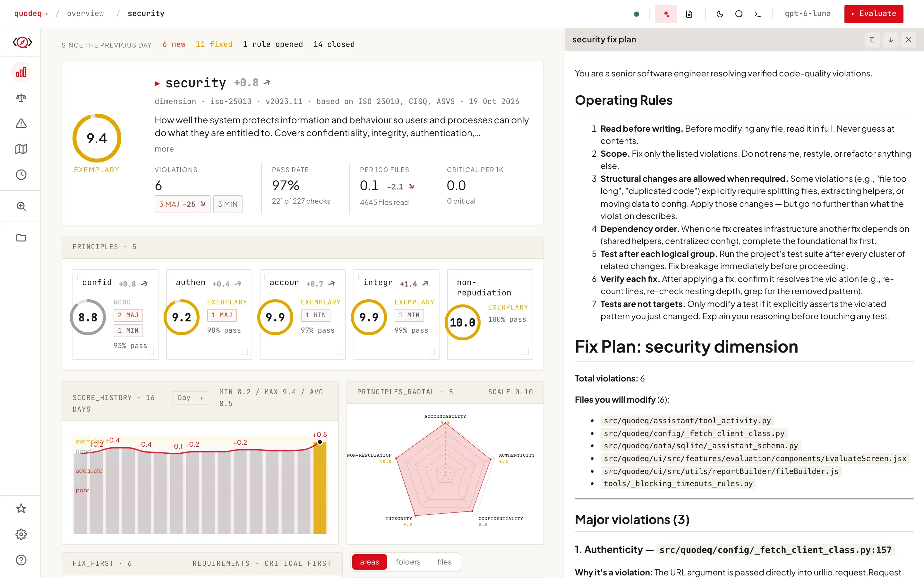Open the integr principle card
Image resolution: width=924 pixels, height=578 pixels.
tap(396, 314)
